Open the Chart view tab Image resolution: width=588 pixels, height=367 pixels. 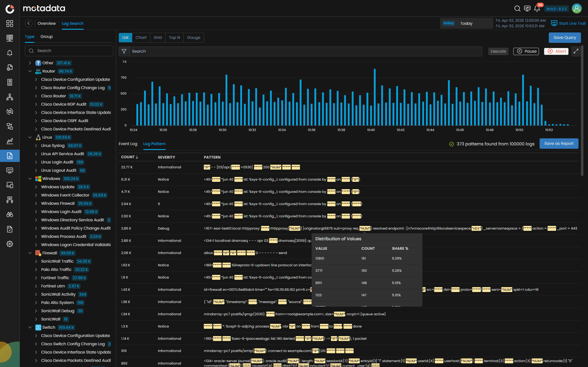[x=141, y=37]
